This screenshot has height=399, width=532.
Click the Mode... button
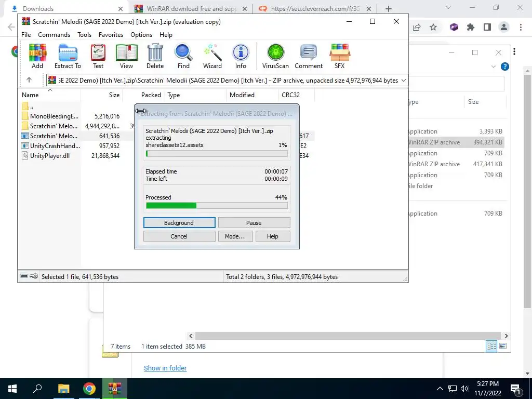click(235, 236)
